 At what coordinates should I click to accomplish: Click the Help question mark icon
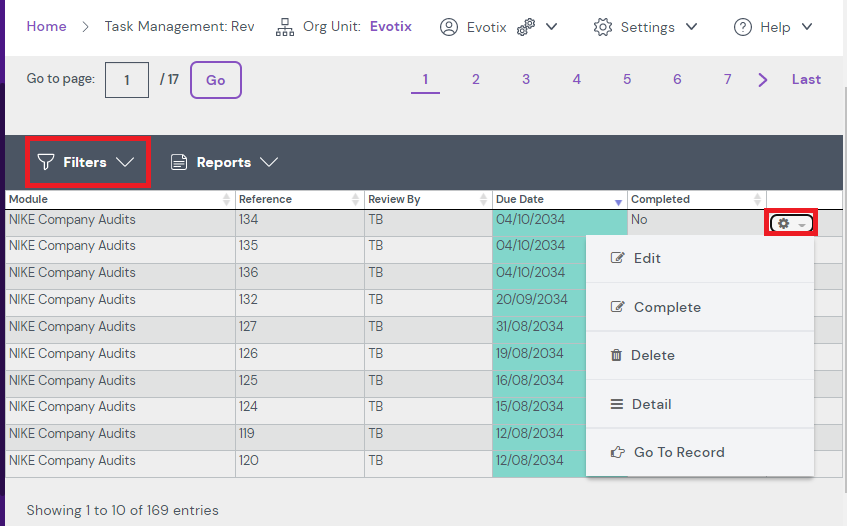tap(742, 27)
